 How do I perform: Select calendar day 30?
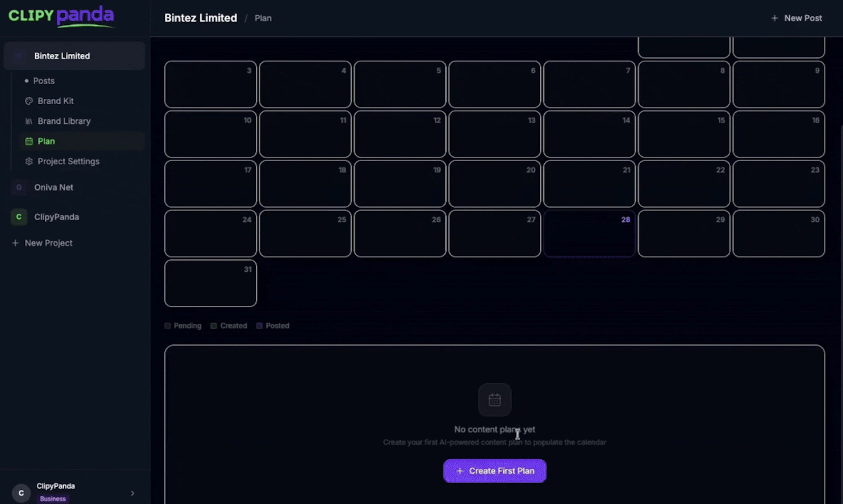[x=779, y=233]
